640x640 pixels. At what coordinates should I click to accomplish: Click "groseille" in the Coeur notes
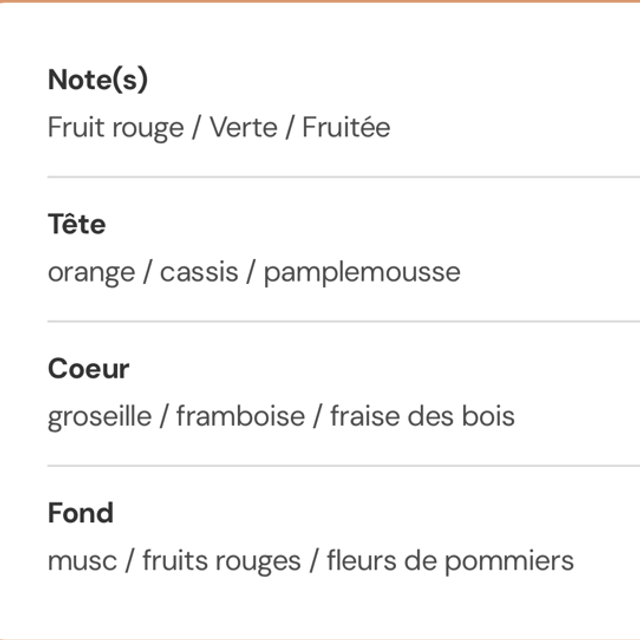98,416
